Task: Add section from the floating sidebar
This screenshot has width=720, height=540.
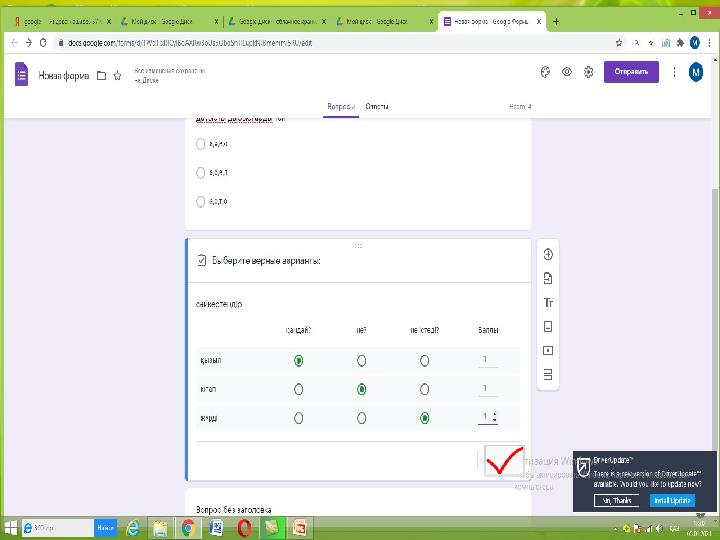Action: [x=548, y=374]
